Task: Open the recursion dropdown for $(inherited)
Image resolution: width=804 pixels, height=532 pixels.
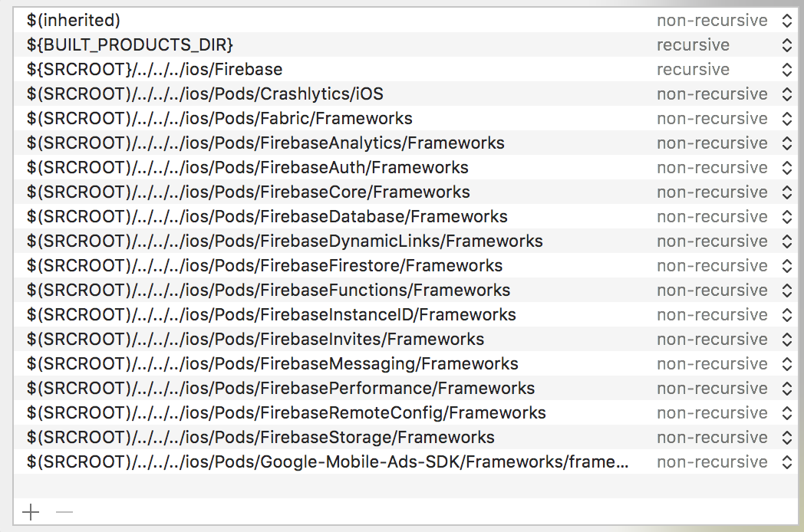Action: click(787, 20)
